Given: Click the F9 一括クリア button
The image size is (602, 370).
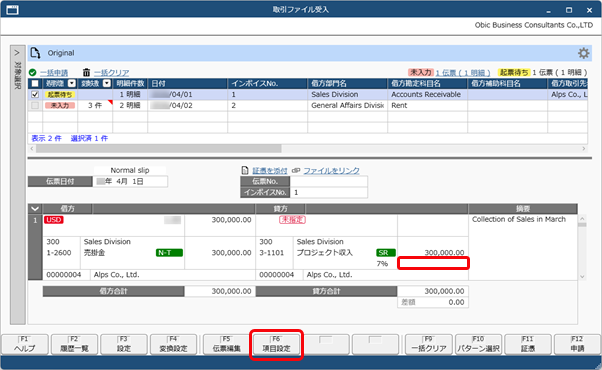Looking at the screenshot, I should [429, 344].
